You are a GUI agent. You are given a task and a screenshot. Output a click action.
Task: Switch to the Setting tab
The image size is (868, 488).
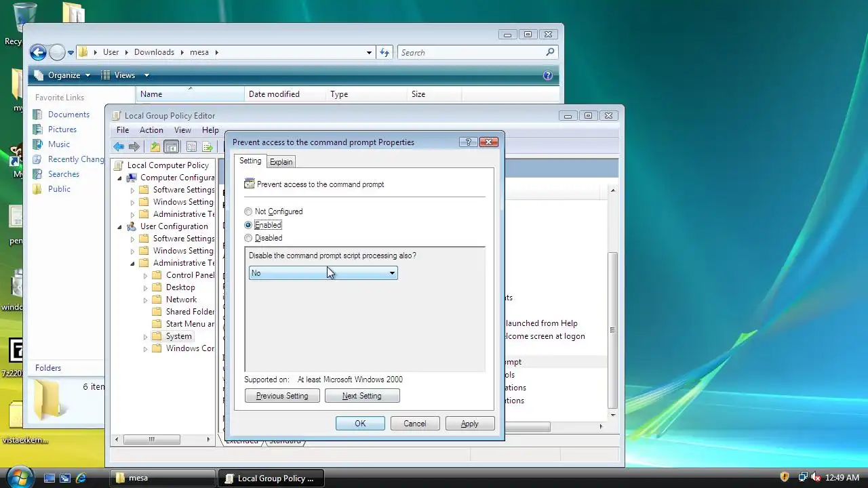pos(250,161)
